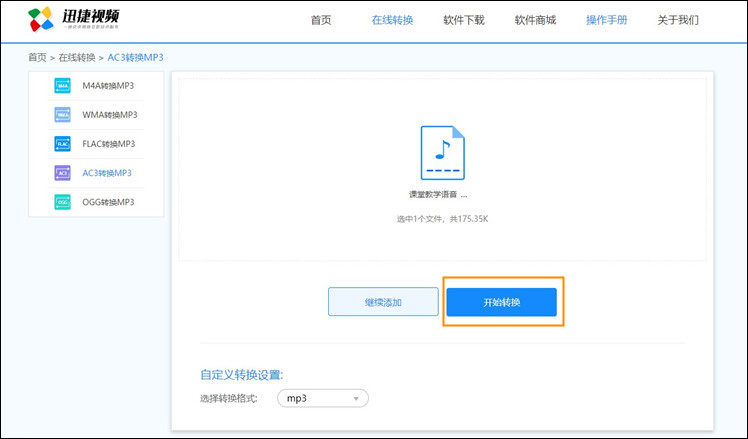The width and height of the screenshot is (748, 439).
Task: Open the 首页 navigation tab
Action: [x=321, y=20]
